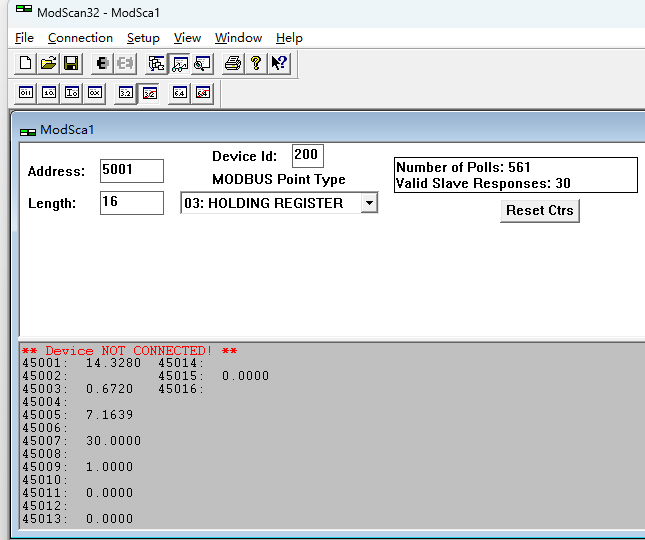This screenshot has height=540, width=645.
Task: Click the Open file folder icon
Action: [x=48, y=64]
